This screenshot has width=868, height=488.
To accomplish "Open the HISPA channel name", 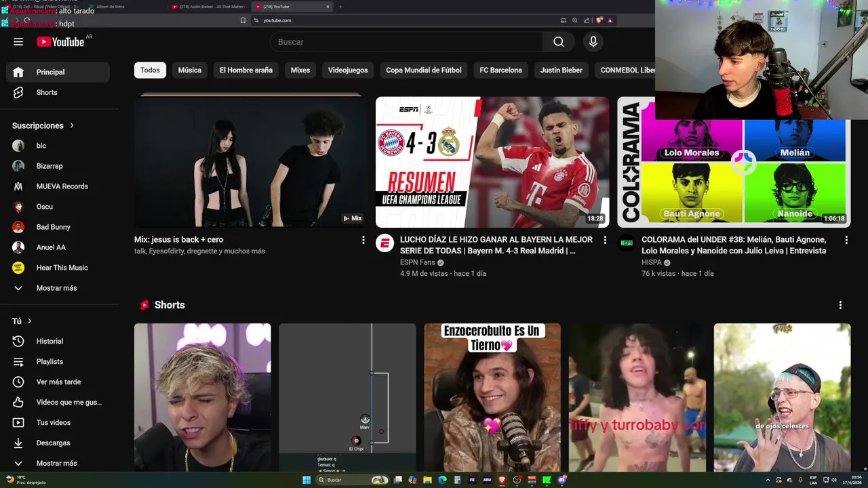I will tap(652, 262).
